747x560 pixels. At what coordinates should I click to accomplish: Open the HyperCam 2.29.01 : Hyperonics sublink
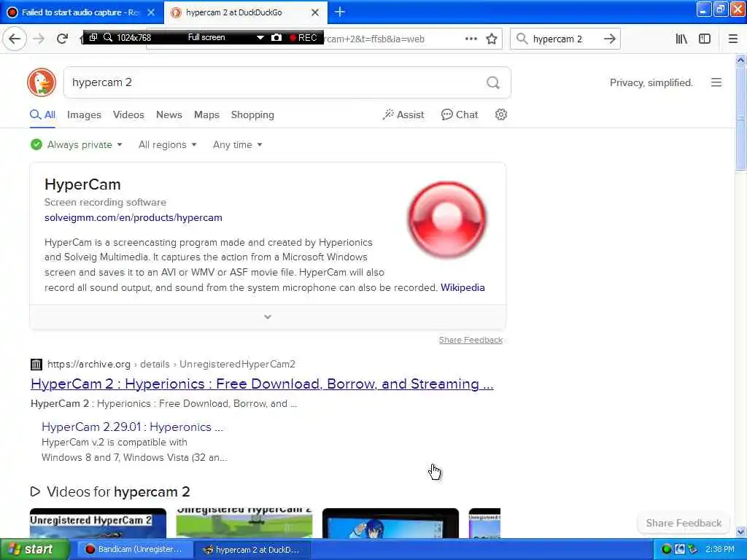(x=133, y=427)
